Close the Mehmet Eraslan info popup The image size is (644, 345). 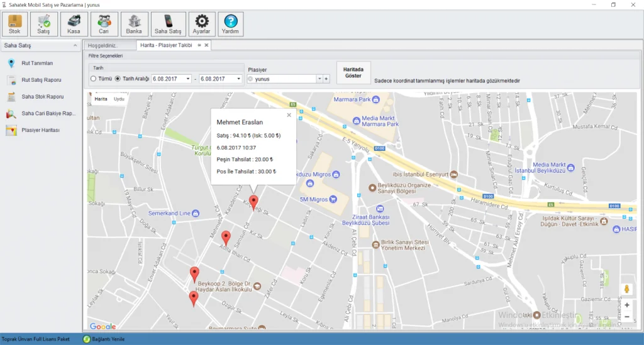(x=289, y=115)
